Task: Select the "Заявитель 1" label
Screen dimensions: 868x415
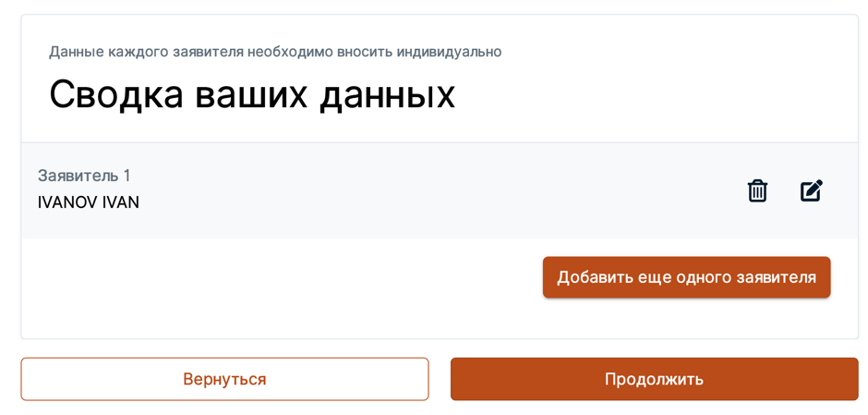Action: [x=84, y=176]
